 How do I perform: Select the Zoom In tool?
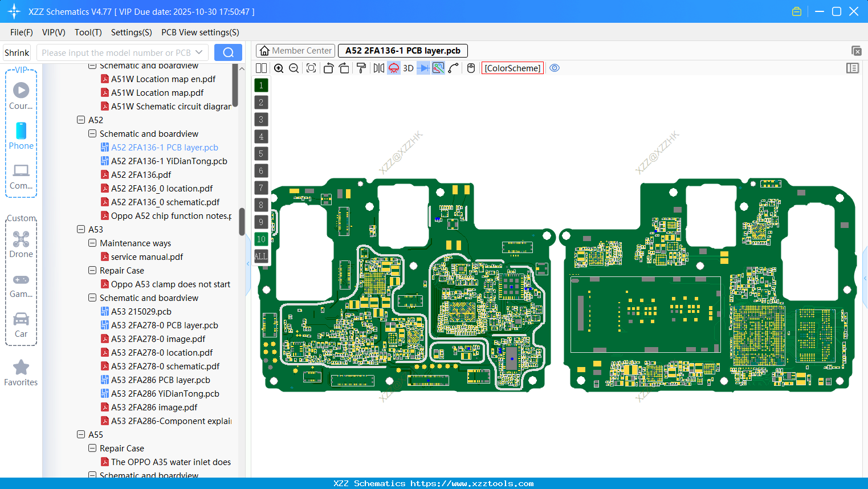point(279,68)
